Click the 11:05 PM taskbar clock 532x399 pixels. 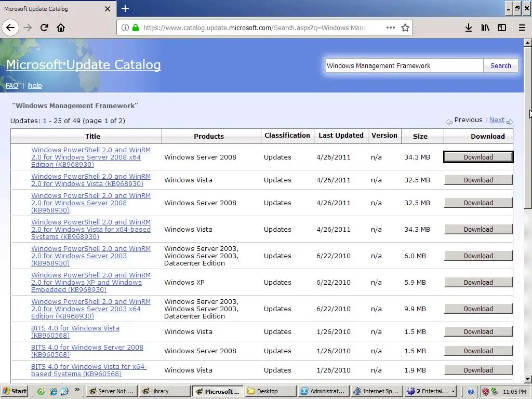(515, 392)
